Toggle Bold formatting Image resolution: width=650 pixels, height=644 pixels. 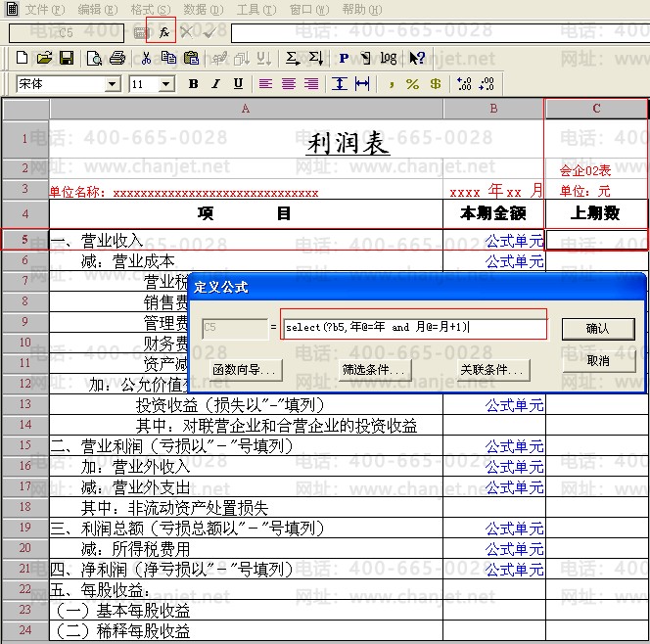pos(194,84)
